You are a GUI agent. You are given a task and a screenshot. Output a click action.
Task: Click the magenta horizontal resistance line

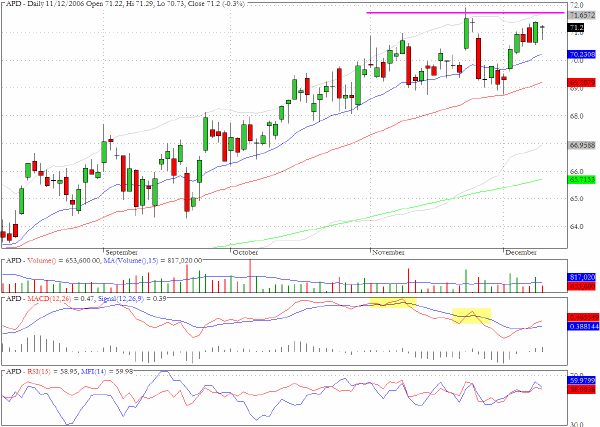pyautogui.click(x=465, y=13)
